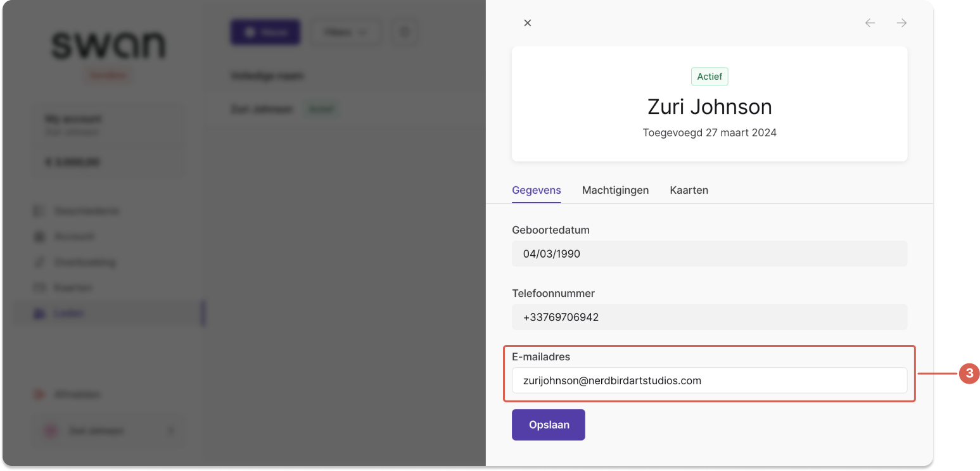
Task: Click the E-mailadres input field
Action: click(710, 380)
